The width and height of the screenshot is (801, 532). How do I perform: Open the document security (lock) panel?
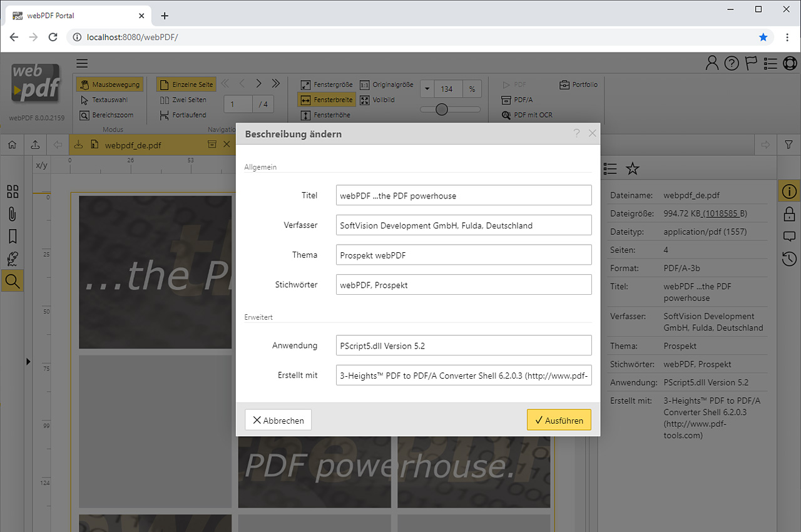pos(788,213)
